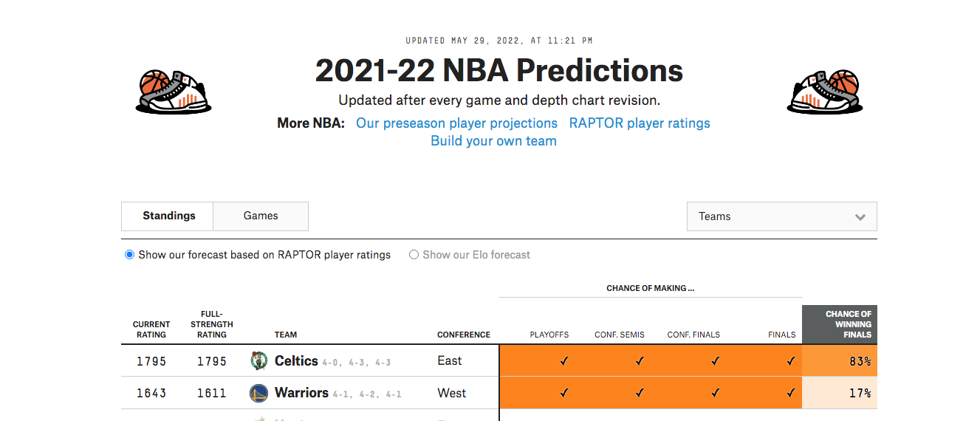Click the right sneaker and basketball logo
Screen dimensions: 980x421
click(825, 92)
